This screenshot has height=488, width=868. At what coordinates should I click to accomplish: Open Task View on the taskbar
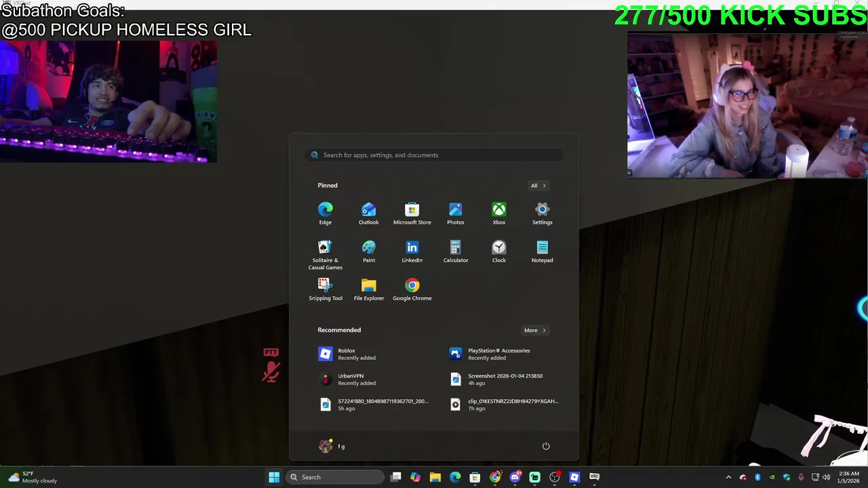point(396,477)
